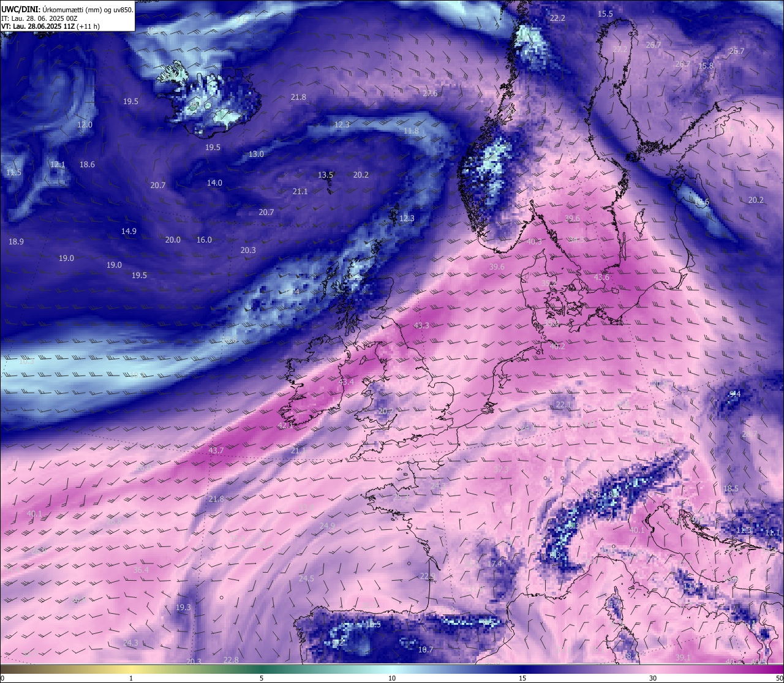Click the 14.0 value south of Iceland
This screenshot has width=784, height=683.
pos(214,183)
